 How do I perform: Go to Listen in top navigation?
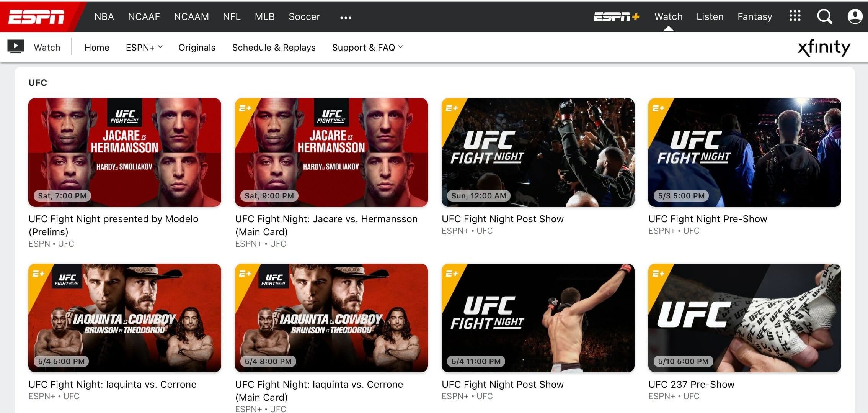710,17
